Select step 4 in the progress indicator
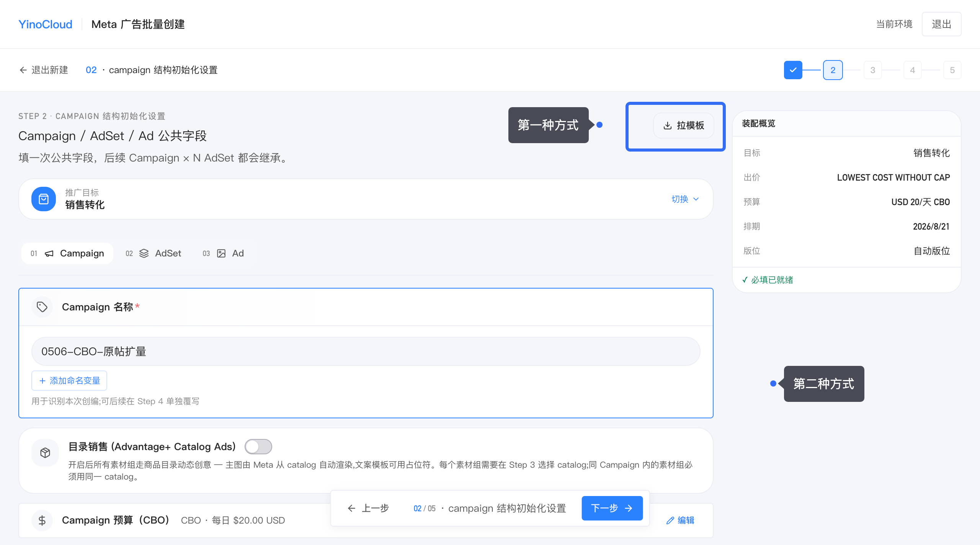The image size is (980, 545). [912, 70]
